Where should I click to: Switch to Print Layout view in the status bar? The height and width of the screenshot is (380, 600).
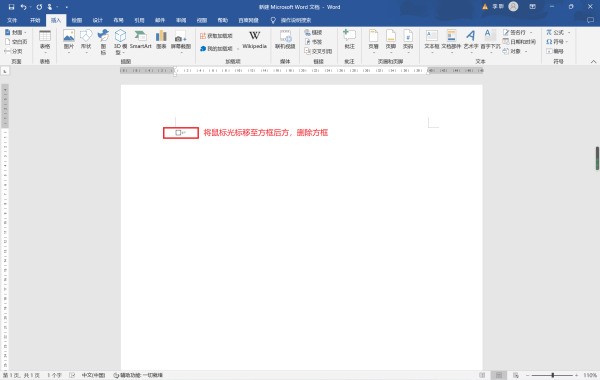(499, 375)
